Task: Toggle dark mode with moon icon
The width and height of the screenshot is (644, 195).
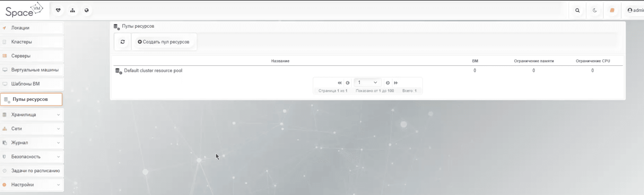Action: coord(595,10)
